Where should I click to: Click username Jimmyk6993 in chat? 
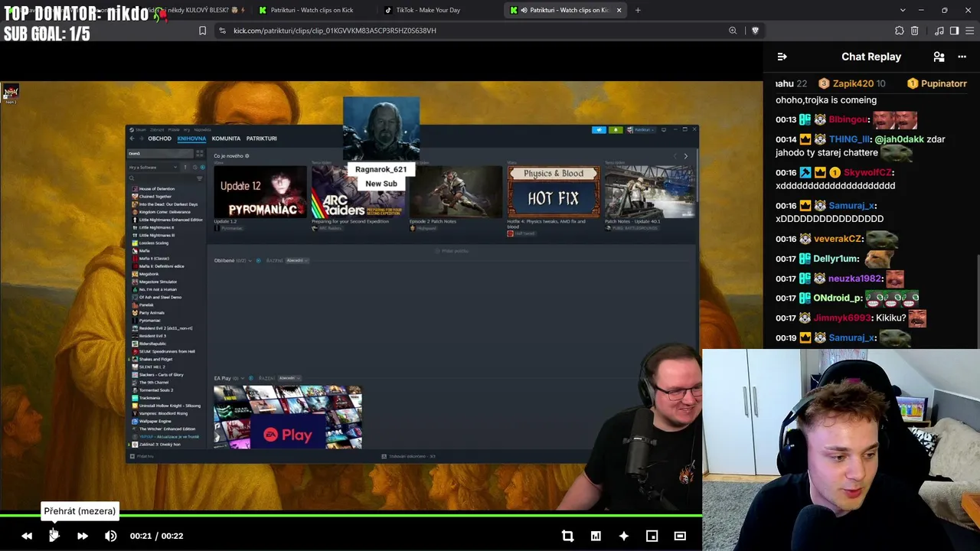click(842, 318)
